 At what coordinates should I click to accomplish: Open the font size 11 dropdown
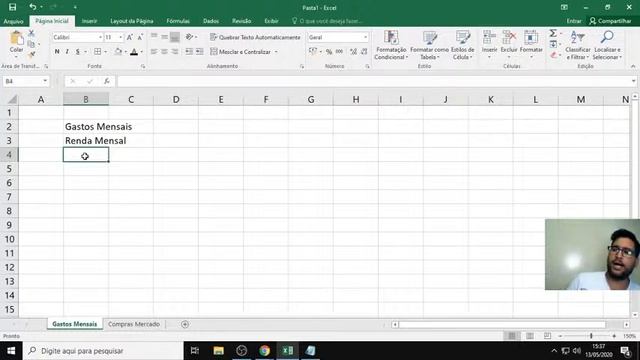coord(120,37)
